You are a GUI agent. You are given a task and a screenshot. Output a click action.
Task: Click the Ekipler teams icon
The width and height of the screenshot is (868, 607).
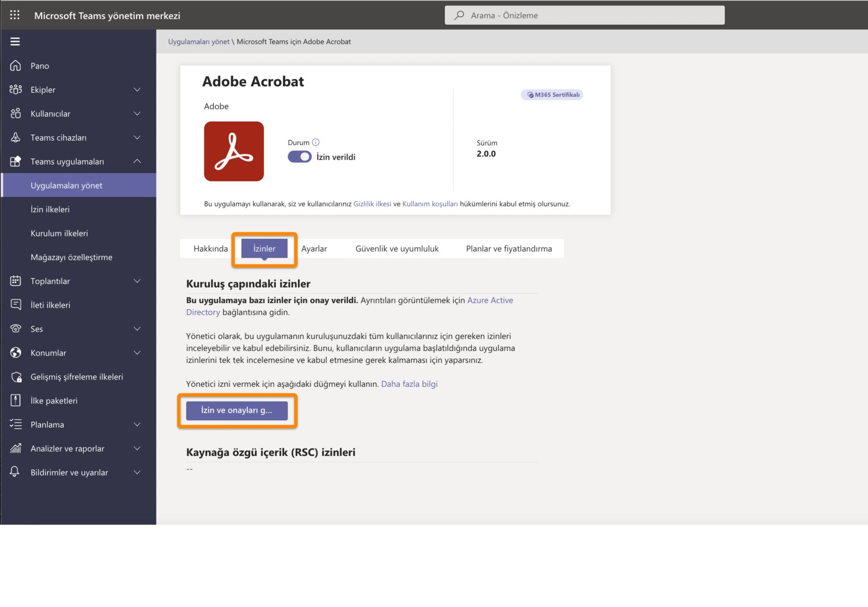[15, 89]
